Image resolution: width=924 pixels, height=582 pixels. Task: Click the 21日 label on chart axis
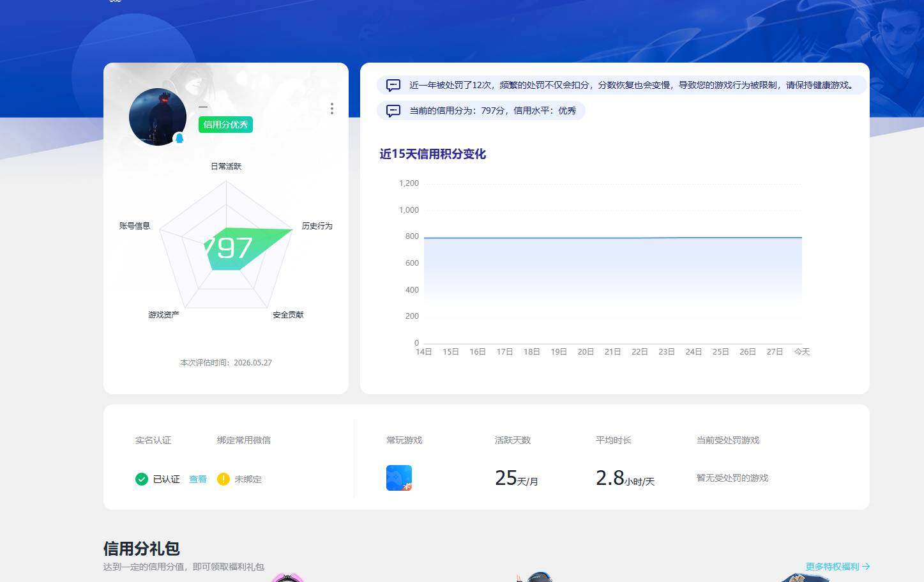[x=613, y=352]
